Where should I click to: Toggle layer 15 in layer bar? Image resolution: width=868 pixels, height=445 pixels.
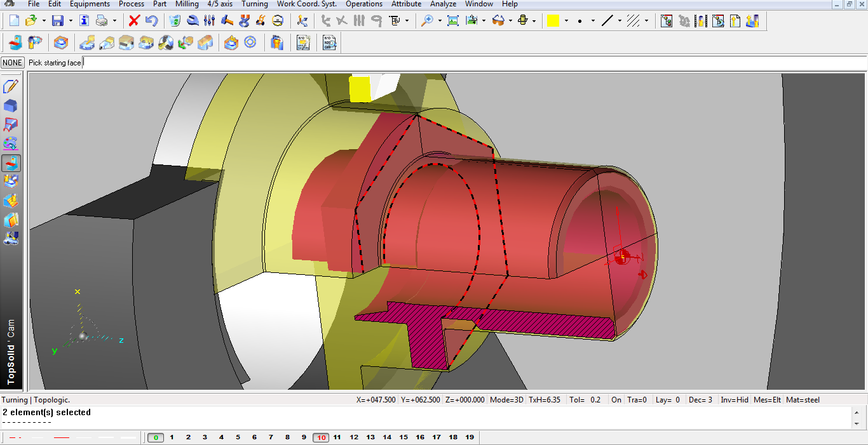pyautogui.click(x=403, y=437)
